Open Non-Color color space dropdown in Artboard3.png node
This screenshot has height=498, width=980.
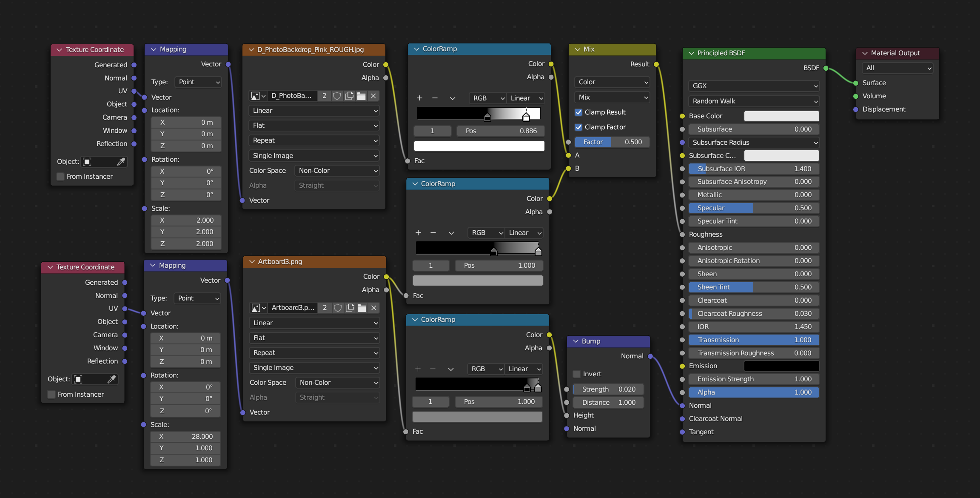click(338, 383)
